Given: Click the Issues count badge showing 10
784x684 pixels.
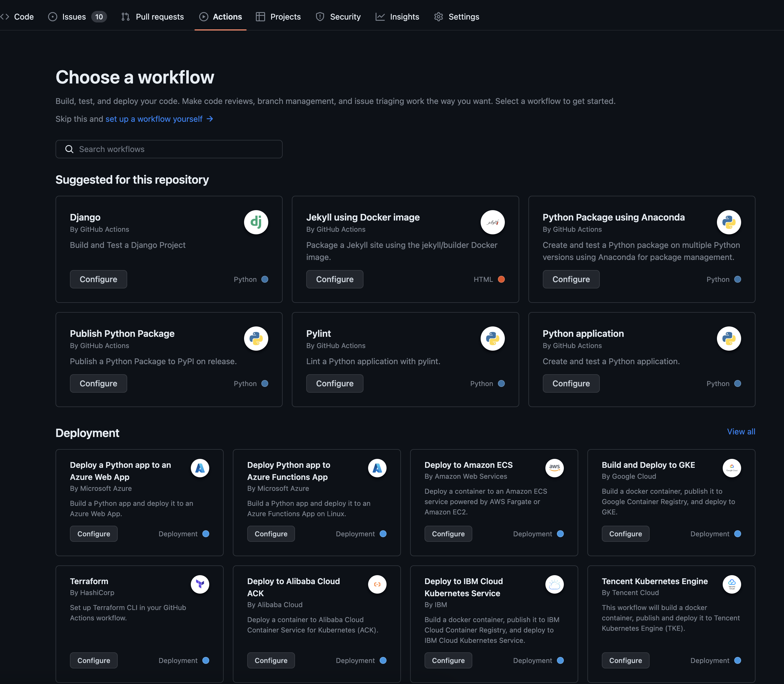Looking at the screenshot, I should tap(99, 17).
